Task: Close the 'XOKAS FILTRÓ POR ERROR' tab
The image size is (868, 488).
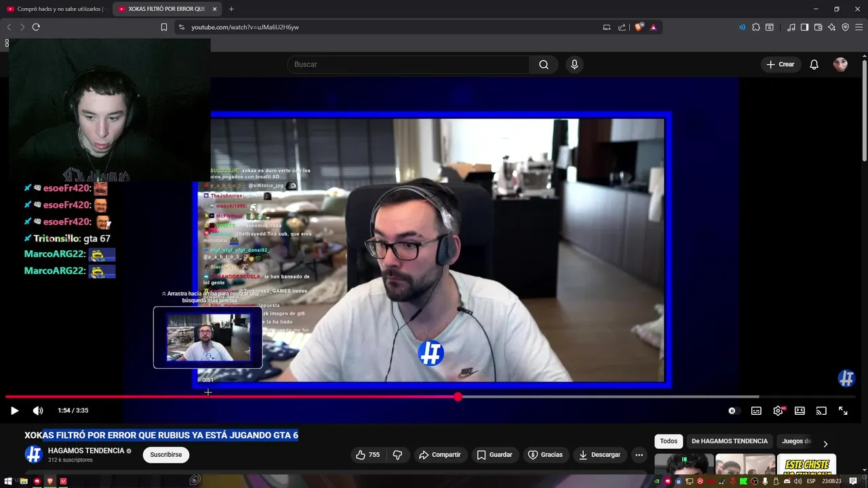Action: click(214, 9)
